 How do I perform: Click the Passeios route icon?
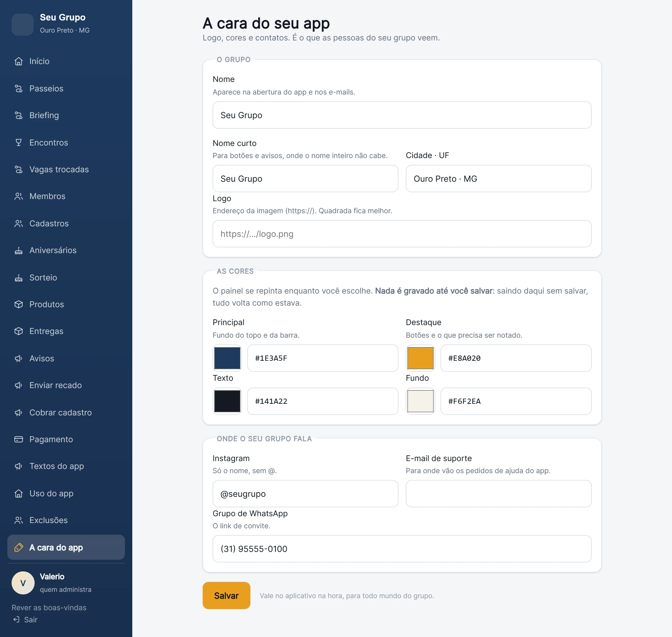click(x=19, y=89)
